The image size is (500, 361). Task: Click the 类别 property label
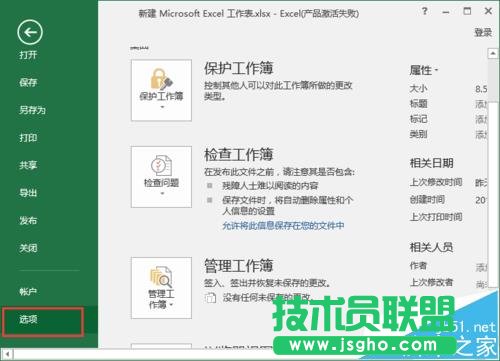418,134
